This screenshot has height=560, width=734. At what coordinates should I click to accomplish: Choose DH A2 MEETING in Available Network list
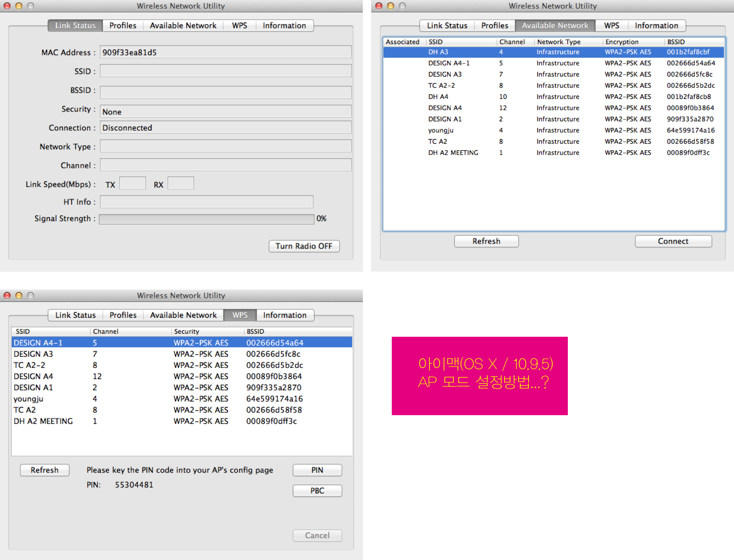point(553,153)
